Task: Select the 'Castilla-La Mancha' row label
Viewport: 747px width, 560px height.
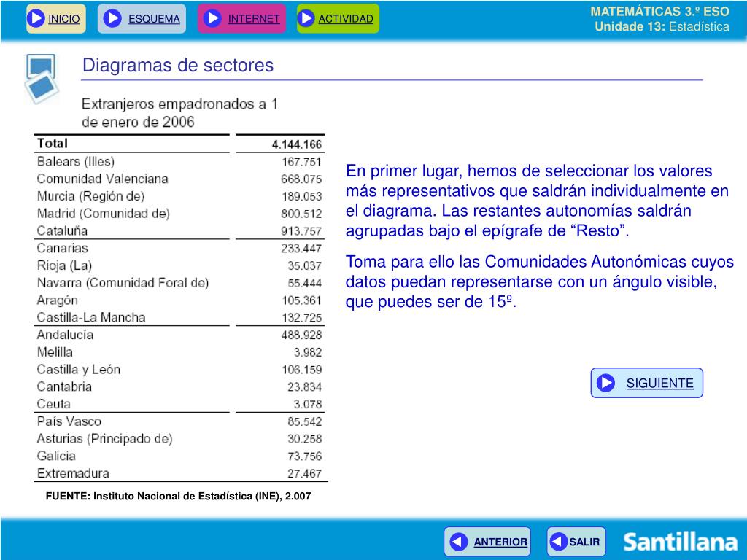Action: (91, 318)
